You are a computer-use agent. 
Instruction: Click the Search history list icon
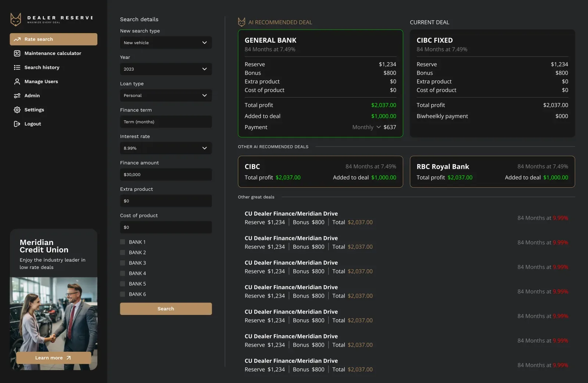coord(17,67)
